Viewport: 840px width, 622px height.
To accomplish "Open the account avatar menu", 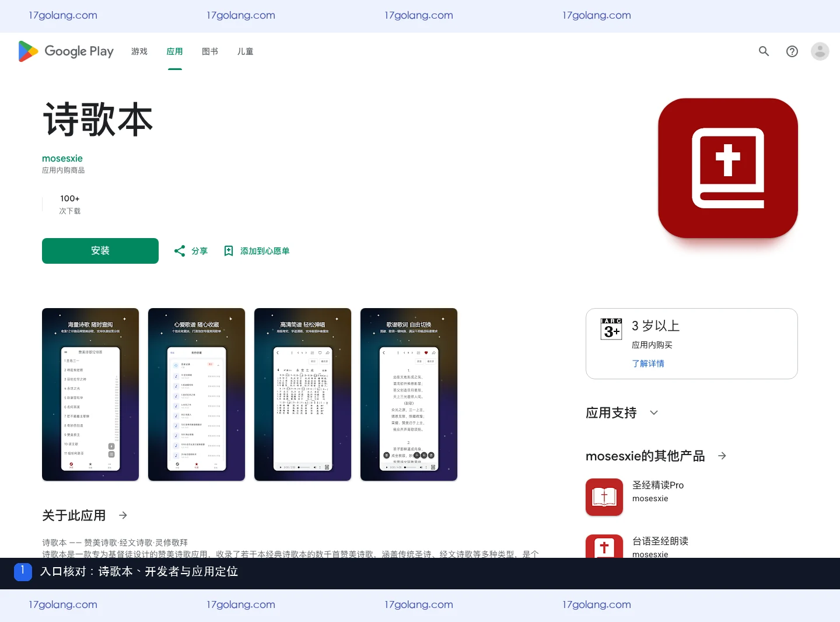I will coord(820,51).
